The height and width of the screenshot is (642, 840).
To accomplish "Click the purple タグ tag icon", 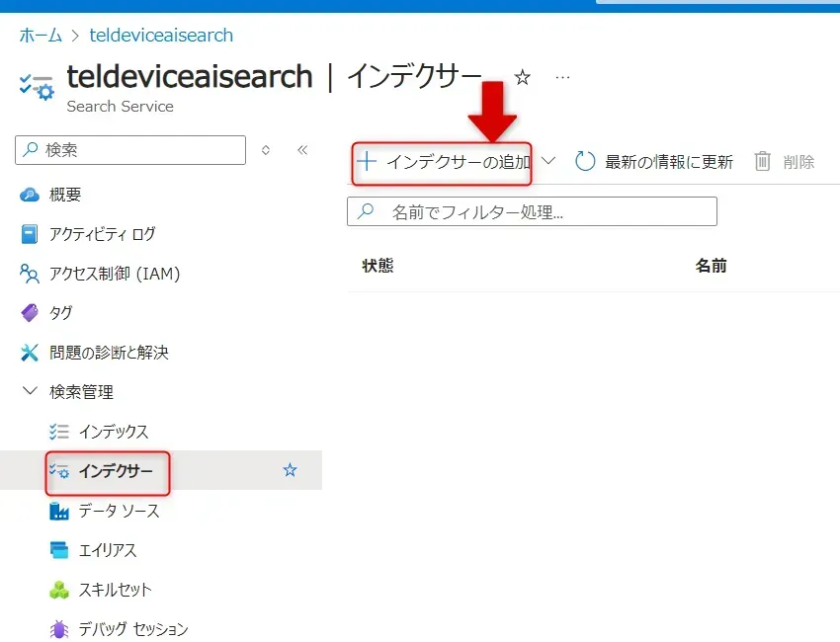I will (30, 313).
